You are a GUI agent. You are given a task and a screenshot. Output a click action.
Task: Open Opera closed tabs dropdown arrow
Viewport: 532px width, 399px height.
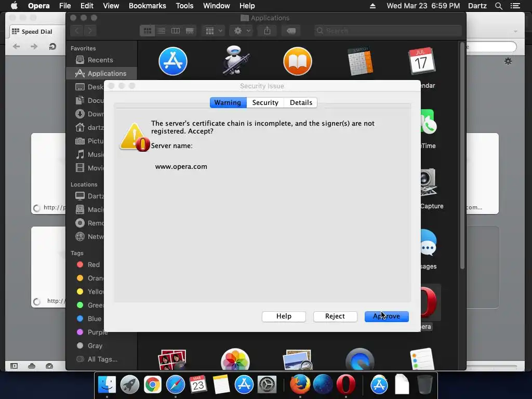[x=516, y=32]
